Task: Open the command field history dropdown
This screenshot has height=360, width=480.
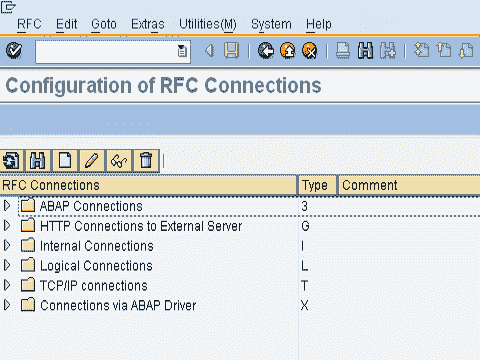Action: [182, 51]
